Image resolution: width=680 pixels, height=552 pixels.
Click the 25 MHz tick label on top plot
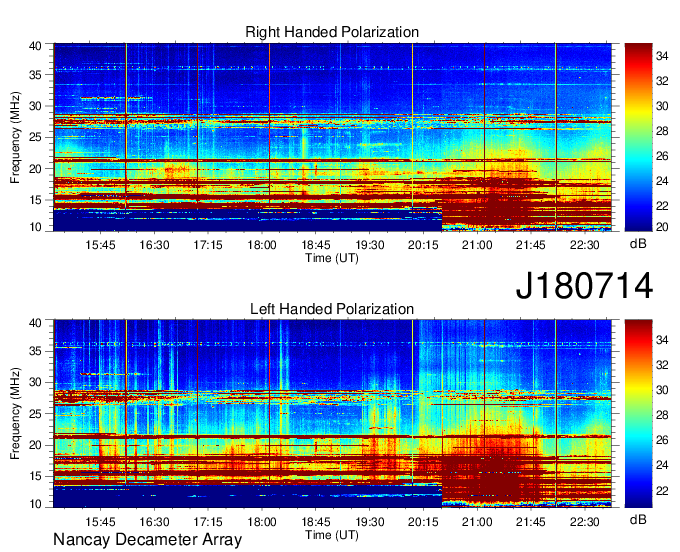point(35,137)
